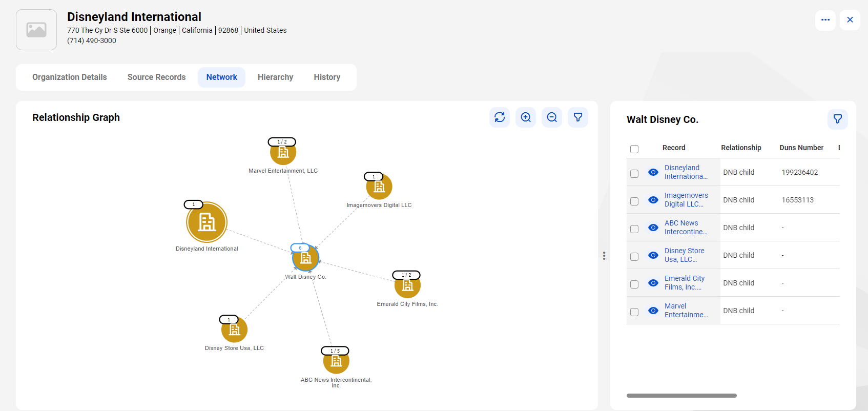868x411 pixels.
Task: Refresh the relationship graph
Action: coord(500,117)
